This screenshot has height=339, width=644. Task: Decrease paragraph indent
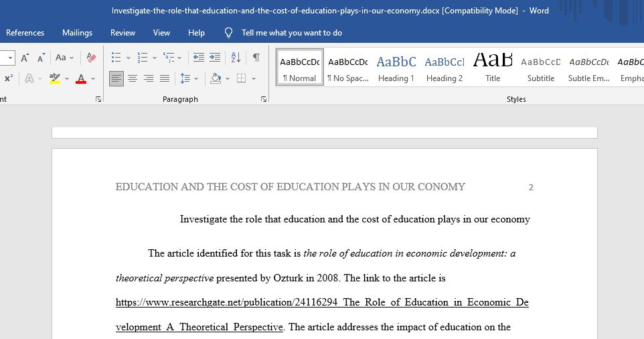pos(199,58)
